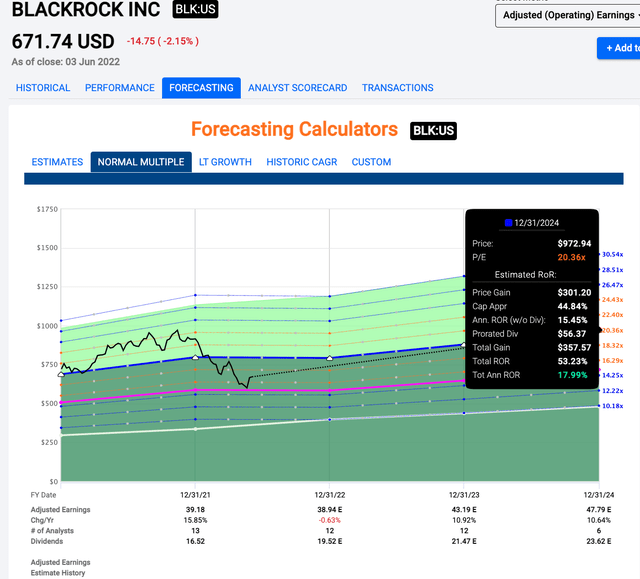Screen dimensions: 640x579
Task: Click the 30.54x P/E multiple label
Action: pos(613,254)
